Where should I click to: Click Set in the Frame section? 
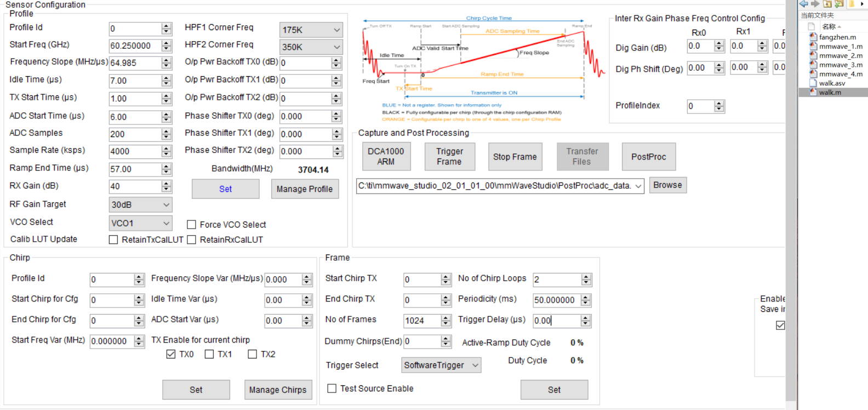point(554,390)
